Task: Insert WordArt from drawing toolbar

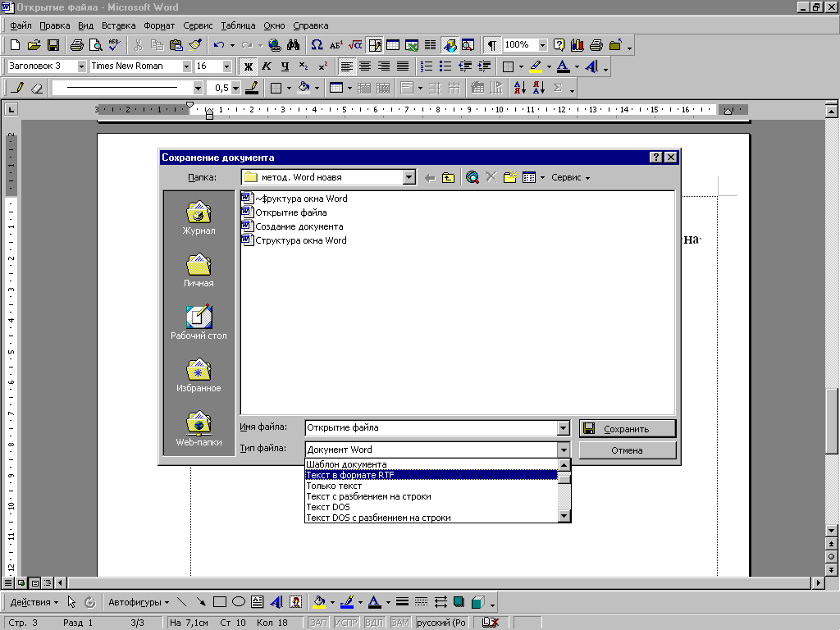Action: [x=276, y=602]
